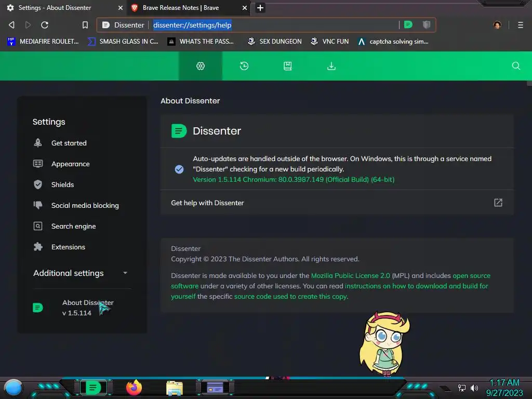Open source code used to create link

(290, 297)
